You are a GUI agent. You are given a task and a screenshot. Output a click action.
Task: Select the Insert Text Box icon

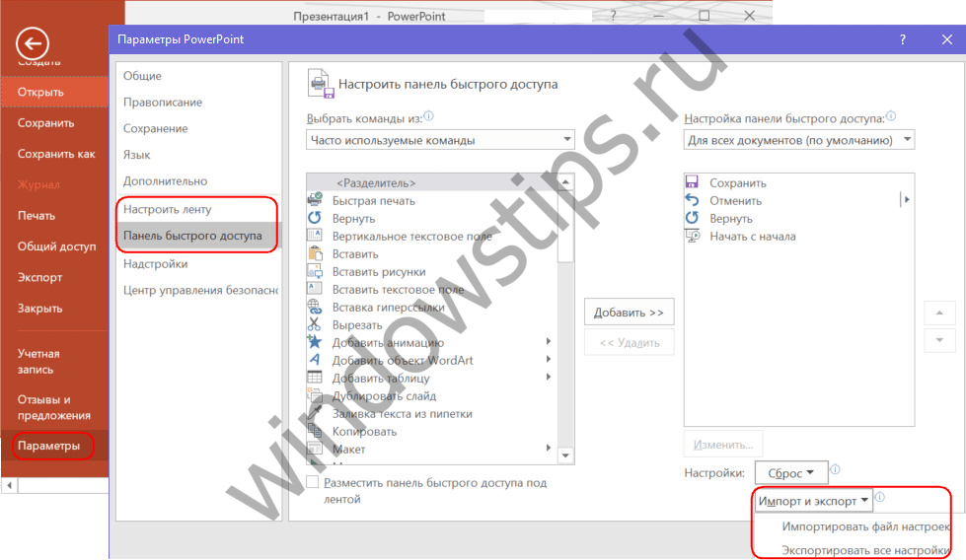click(x=315, y=289)
